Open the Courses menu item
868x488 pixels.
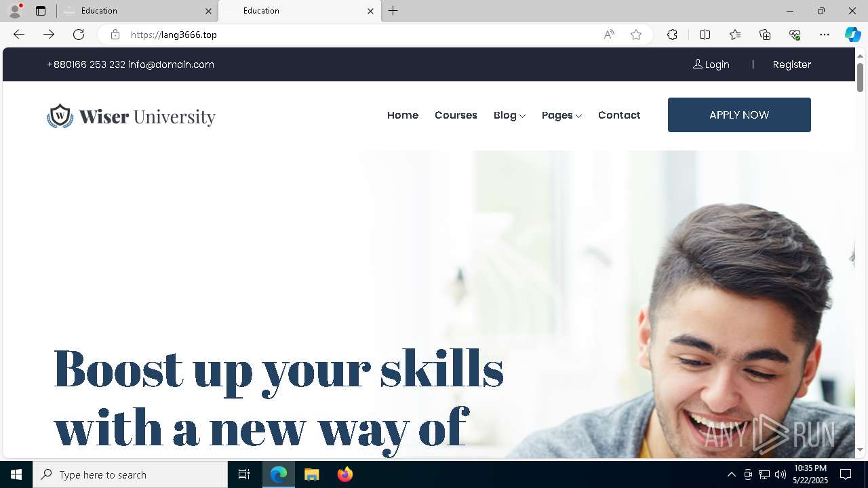(456, 115)
